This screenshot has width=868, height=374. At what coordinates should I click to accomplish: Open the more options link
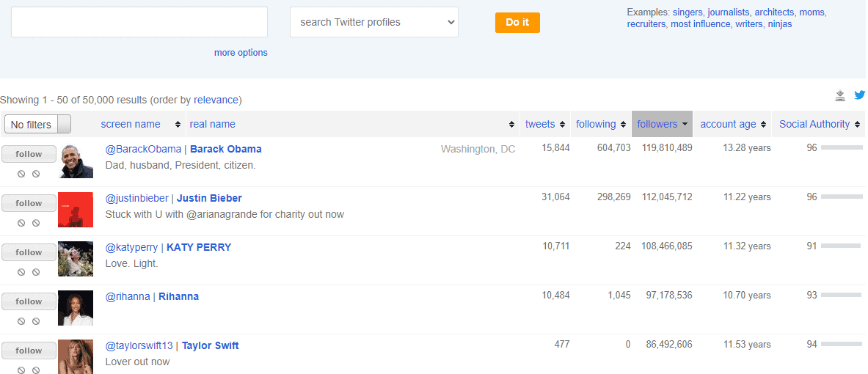coord(241,53)
